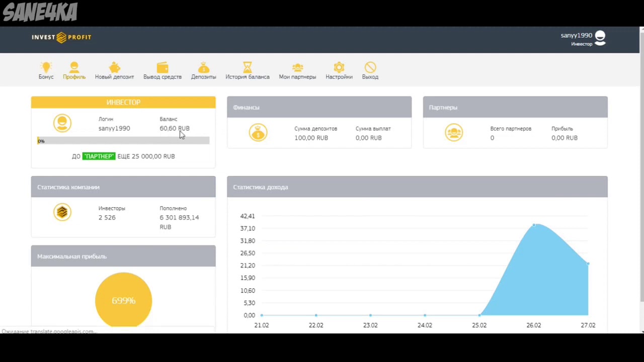Click the ИНВЕСТОР yellow header
The height and width of the screenshot is (362, 644).
pyautogui.click(x=123, y=102)
